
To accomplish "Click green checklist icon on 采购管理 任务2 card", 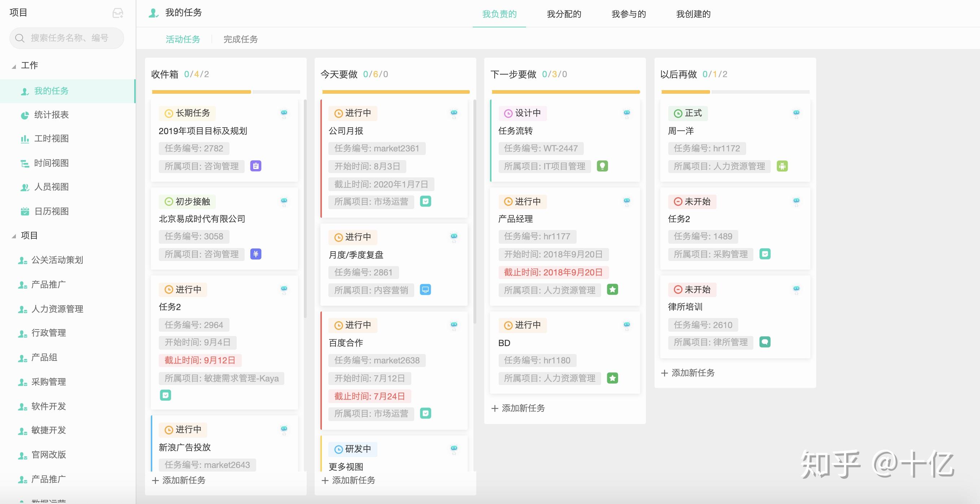I will (x=765, y=254).
